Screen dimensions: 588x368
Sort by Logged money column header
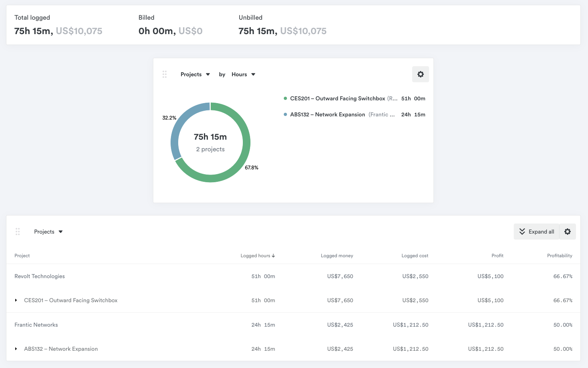click(337, 256)
